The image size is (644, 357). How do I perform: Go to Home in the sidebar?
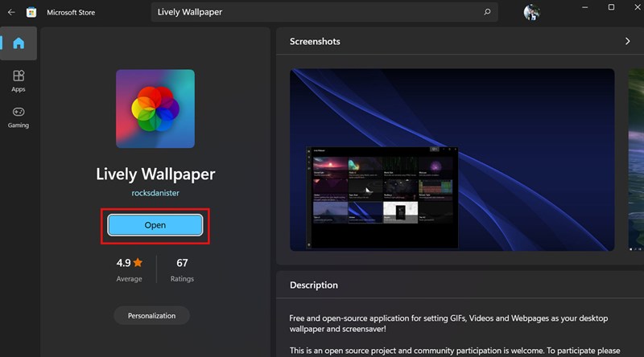[x=19, y=43]
